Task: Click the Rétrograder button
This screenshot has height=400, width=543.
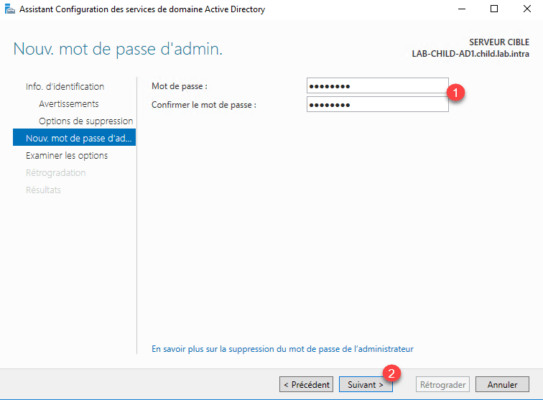Action: tap(443, 384)
